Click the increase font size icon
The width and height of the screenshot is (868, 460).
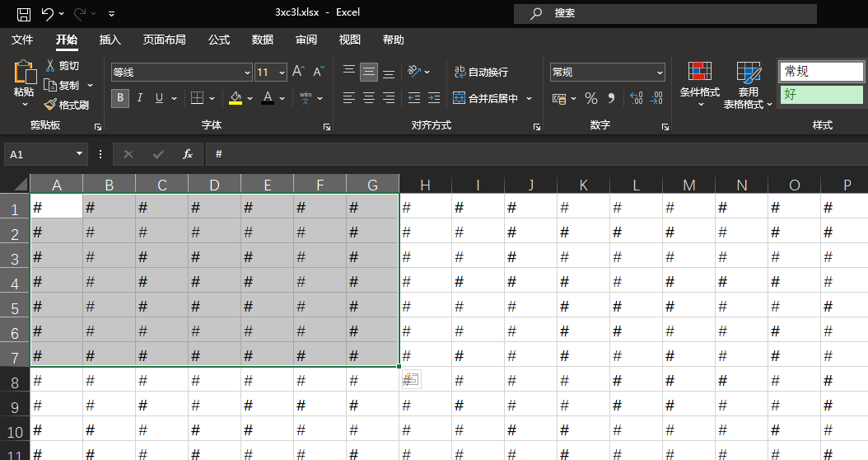(x=299, y=73)
